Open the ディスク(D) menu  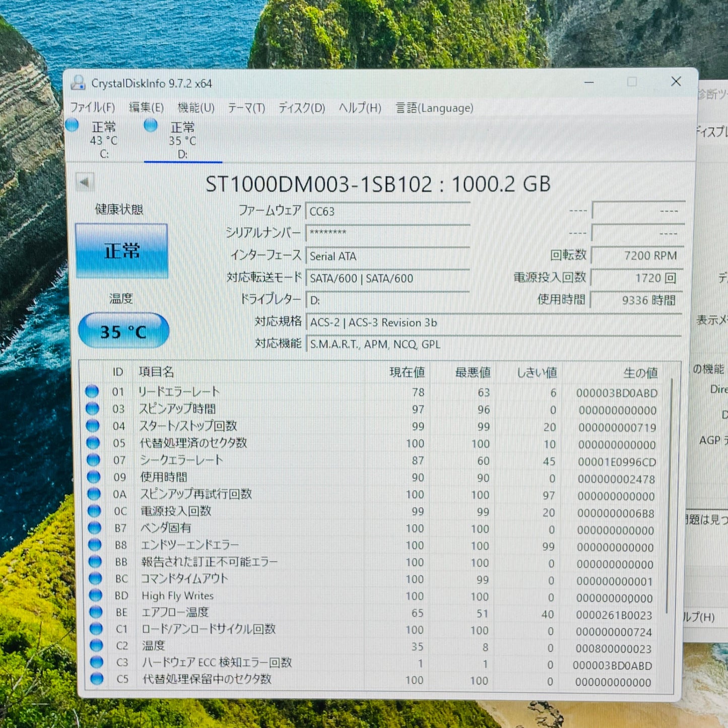(301, 108)
